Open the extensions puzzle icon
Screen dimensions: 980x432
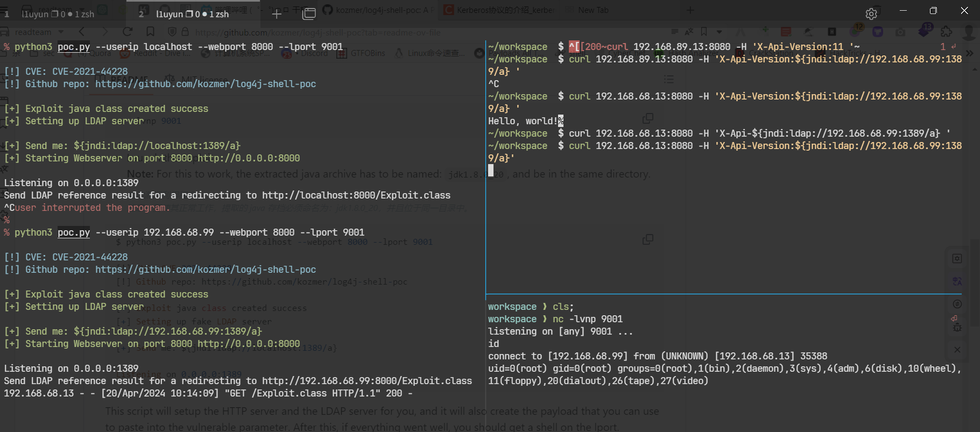point(947,32)
